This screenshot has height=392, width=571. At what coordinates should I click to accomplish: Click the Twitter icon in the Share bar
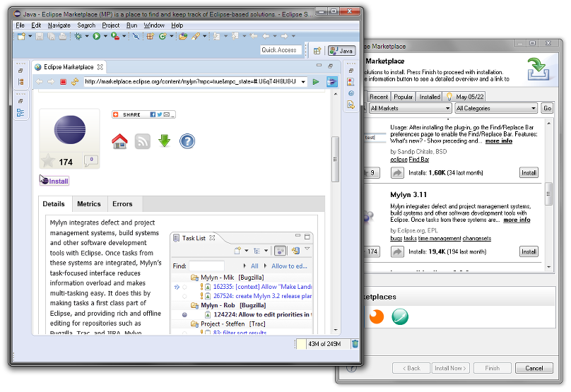(160, 114)
